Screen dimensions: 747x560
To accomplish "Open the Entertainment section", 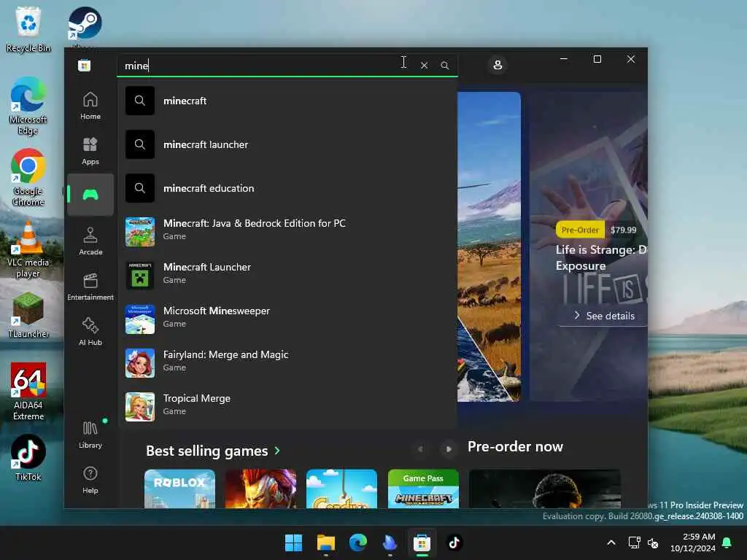I will (x=90, y=286).
